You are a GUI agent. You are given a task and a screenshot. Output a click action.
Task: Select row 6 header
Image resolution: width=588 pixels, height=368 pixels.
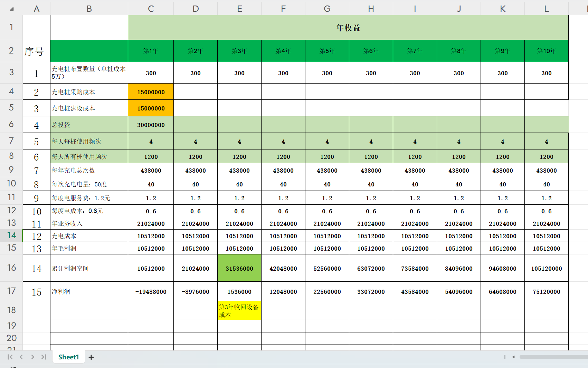tap(11, 124)
